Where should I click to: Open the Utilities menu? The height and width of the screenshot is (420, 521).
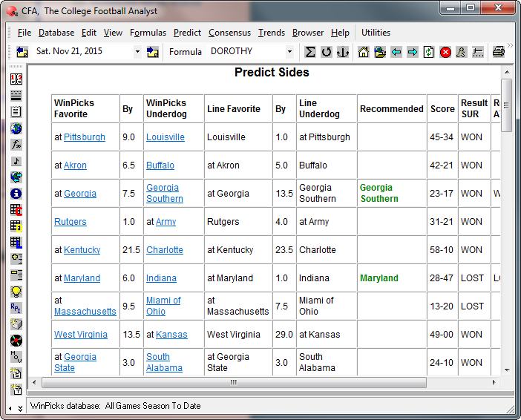point(376,33)
